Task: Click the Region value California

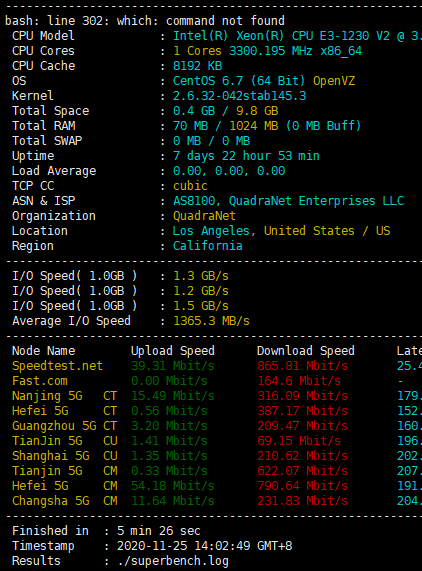Action: pos(207,245)
